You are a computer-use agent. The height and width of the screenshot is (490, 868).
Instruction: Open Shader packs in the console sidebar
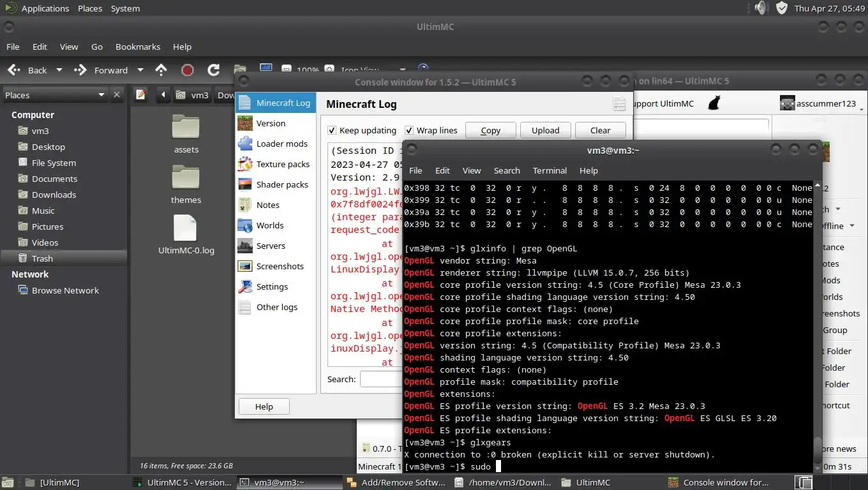click(x=276, y=184)
